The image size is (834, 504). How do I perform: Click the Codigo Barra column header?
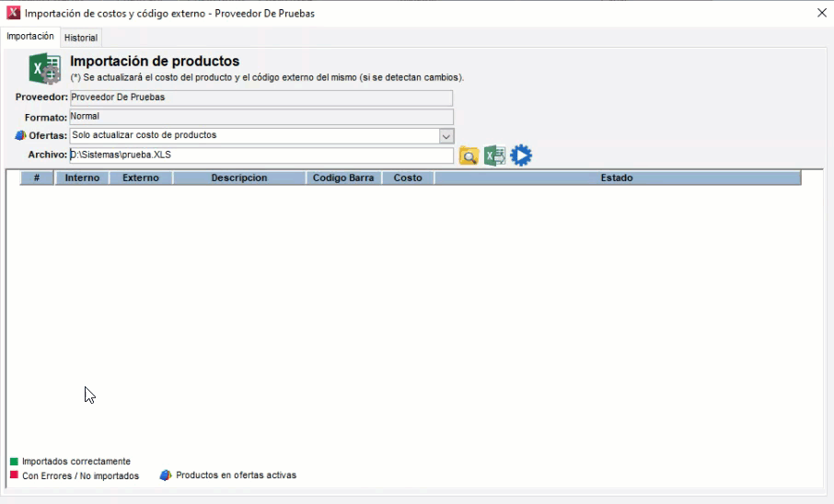click(x=343, y=178)
